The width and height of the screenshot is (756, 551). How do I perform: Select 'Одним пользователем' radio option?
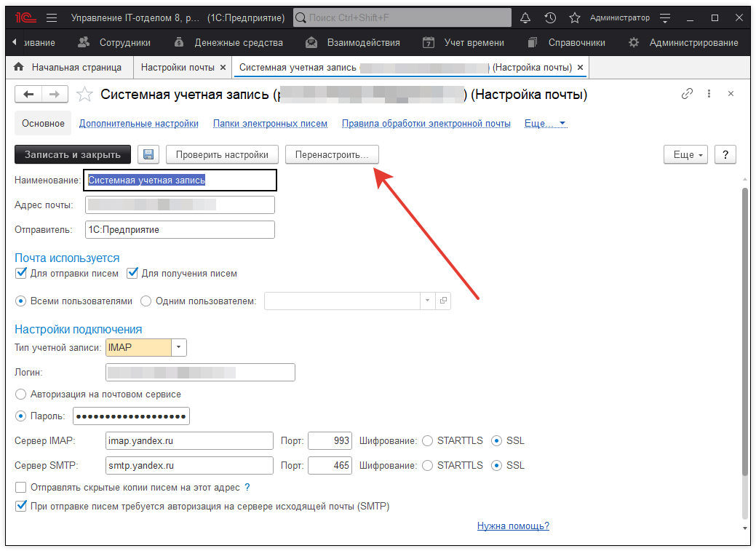(x=146, y=301)
